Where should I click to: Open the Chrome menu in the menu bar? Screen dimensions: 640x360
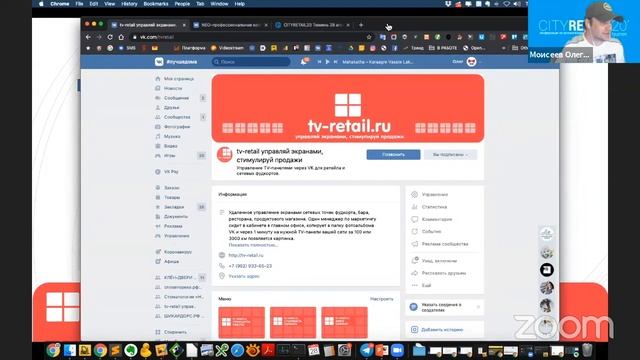pyautogui.click(x=60, y=4)
